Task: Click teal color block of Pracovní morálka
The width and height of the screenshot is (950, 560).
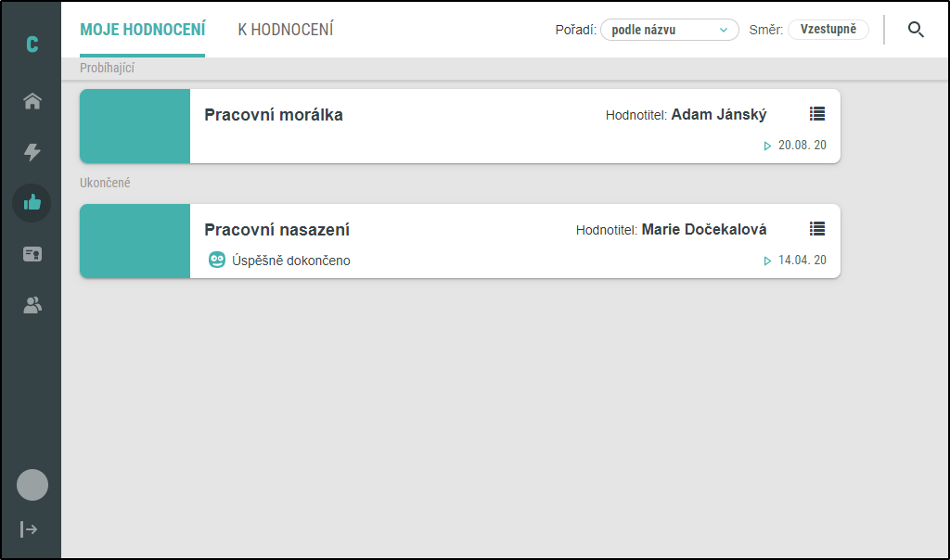Action: click(135, 126)
